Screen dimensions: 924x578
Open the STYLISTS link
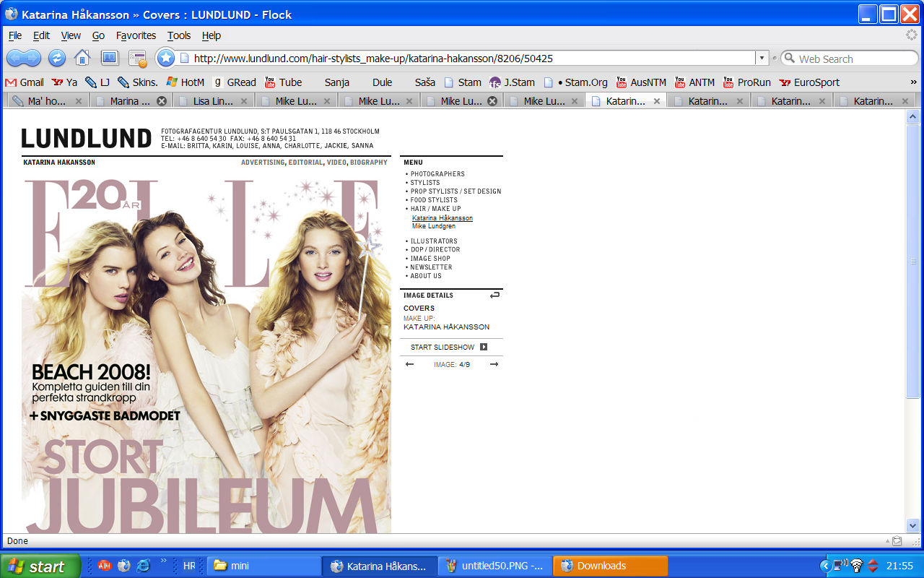tap(425, 183)
